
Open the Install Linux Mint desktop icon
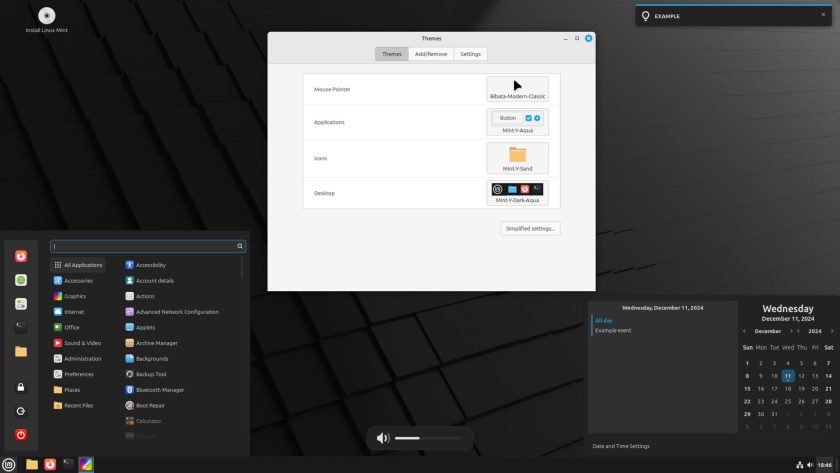click(47, 20)
